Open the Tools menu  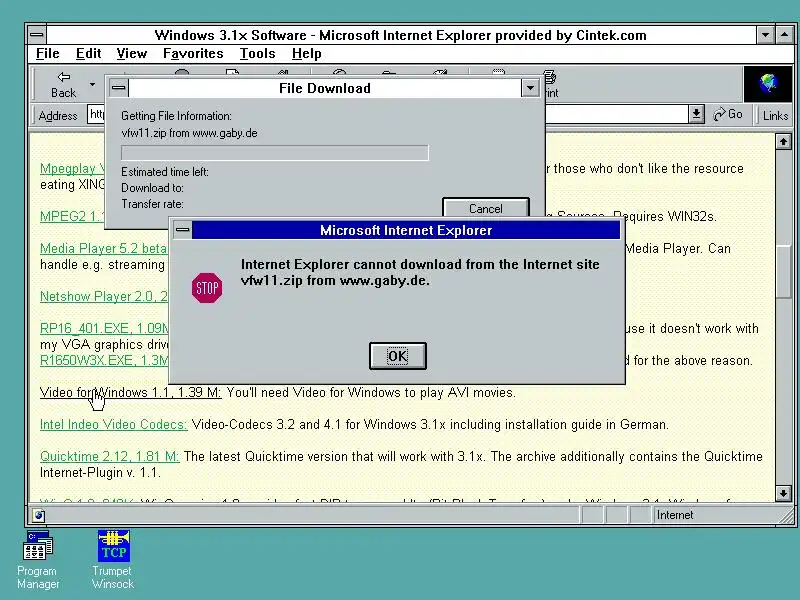(257, 54)
